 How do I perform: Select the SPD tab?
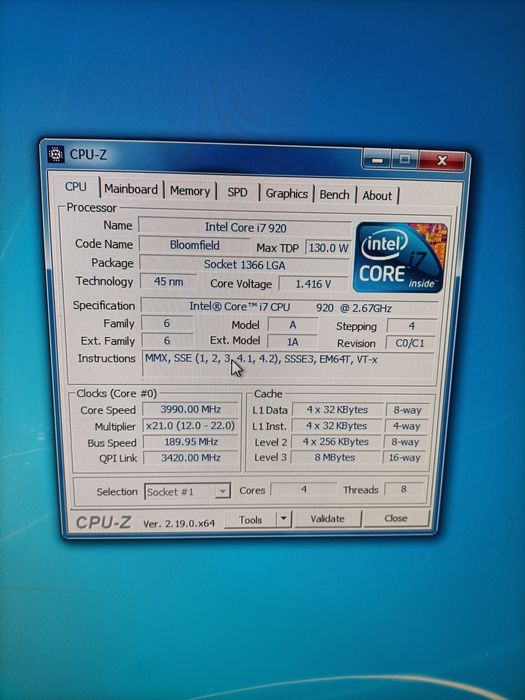tap(237, 192)
